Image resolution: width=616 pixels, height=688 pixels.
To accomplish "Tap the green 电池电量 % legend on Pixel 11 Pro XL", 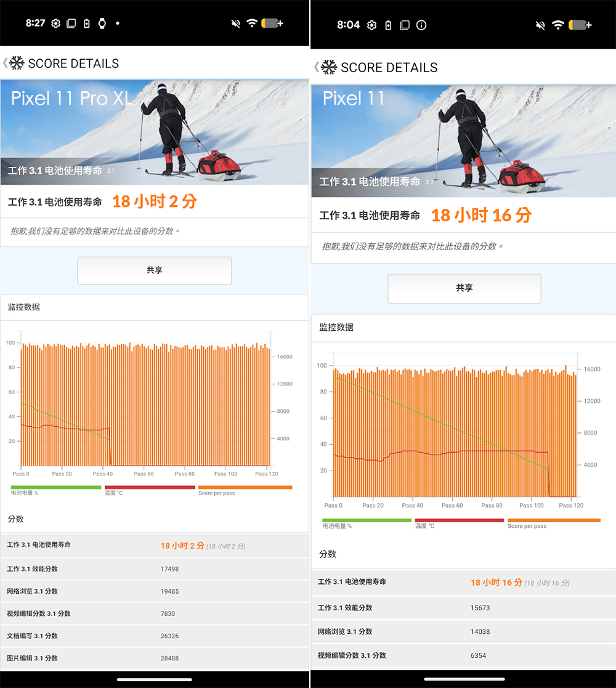I will (x=55, y=490).
